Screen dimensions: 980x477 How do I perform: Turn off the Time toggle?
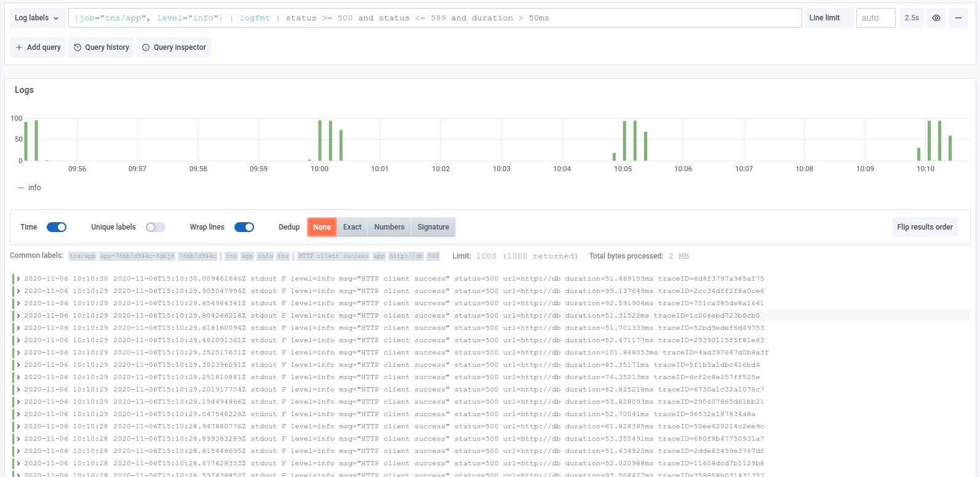tap(57, 227)
